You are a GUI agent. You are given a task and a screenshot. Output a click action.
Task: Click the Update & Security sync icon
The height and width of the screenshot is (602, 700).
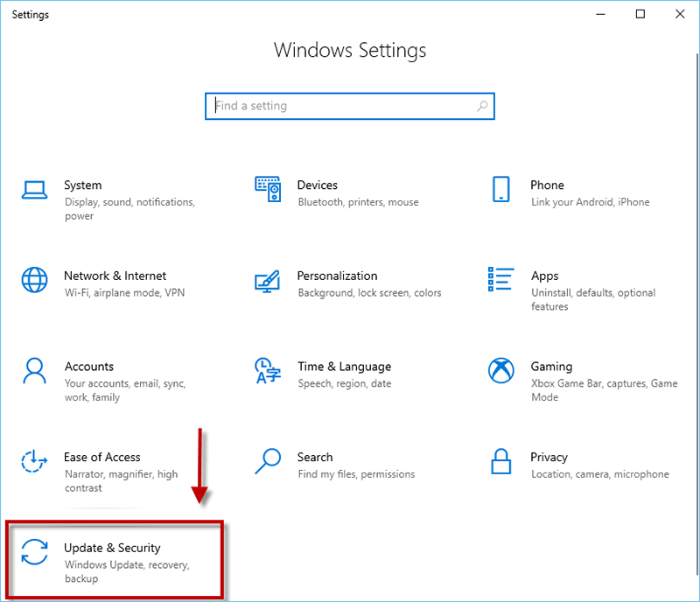[x=34, y=552]
